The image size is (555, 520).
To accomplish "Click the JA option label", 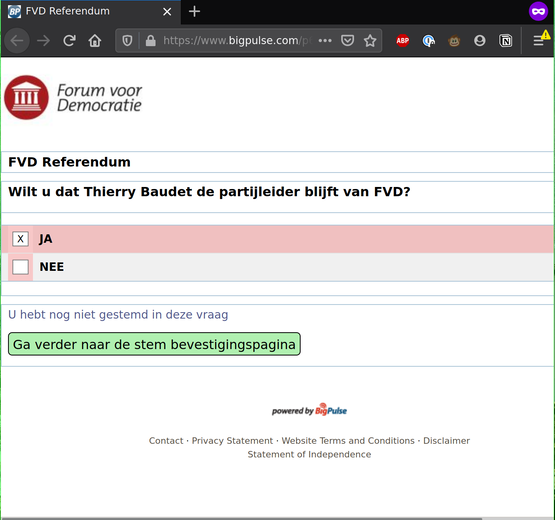I will pyautogui.click(x=46, y=239).
